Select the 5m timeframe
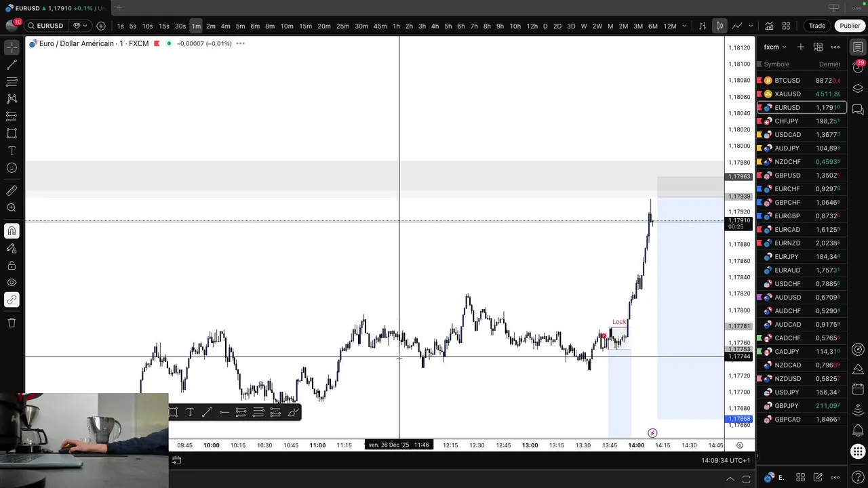 pyautogui.click(x=240, y=26)
